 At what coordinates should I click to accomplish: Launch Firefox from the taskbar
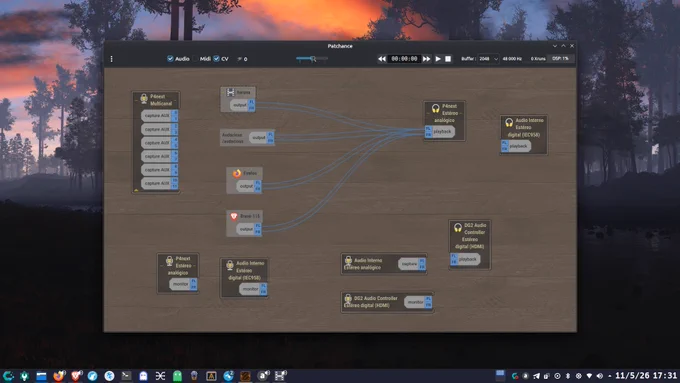click(x=58, y=376)
